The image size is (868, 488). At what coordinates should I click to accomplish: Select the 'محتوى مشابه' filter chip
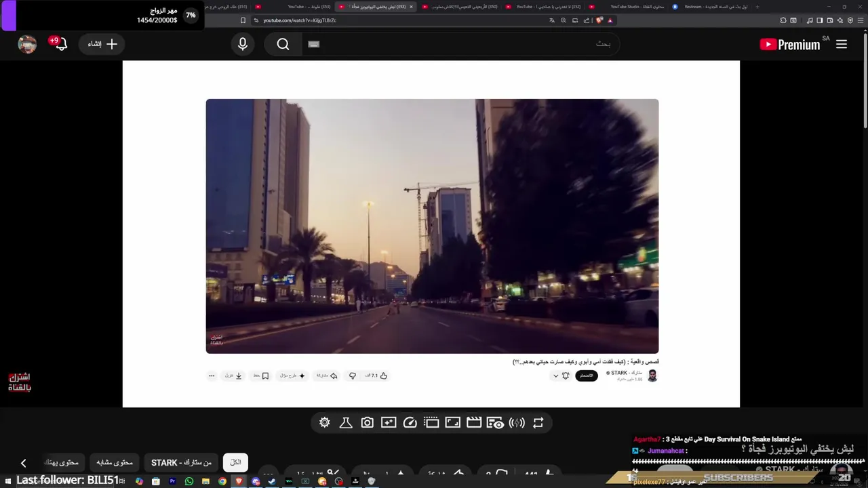(114, 462)
